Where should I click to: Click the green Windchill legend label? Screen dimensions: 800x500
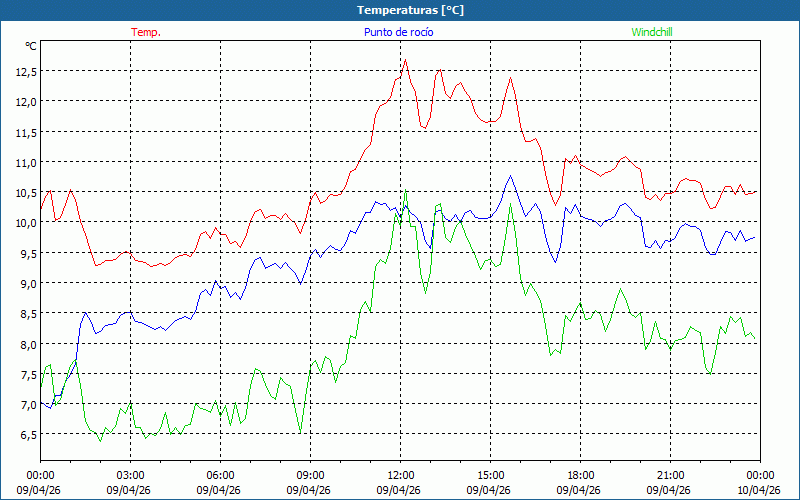(652, 32)
